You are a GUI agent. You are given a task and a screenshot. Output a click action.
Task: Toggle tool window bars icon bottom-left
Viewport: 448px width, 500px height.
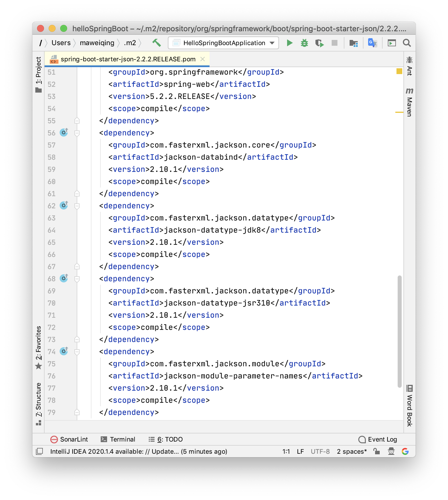(39, 451)
